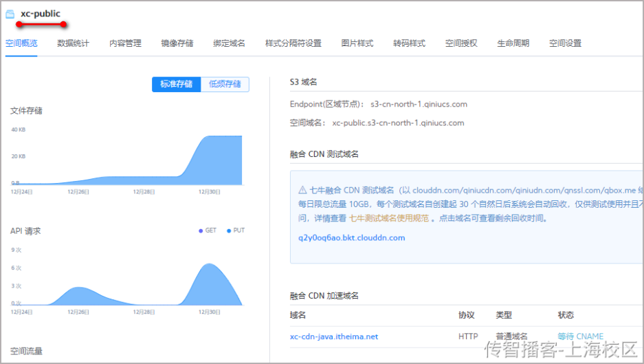Viewport: 644px width, 364px height.
Task: Open the 空间授权 tab
Action: [x=461, y=43]
